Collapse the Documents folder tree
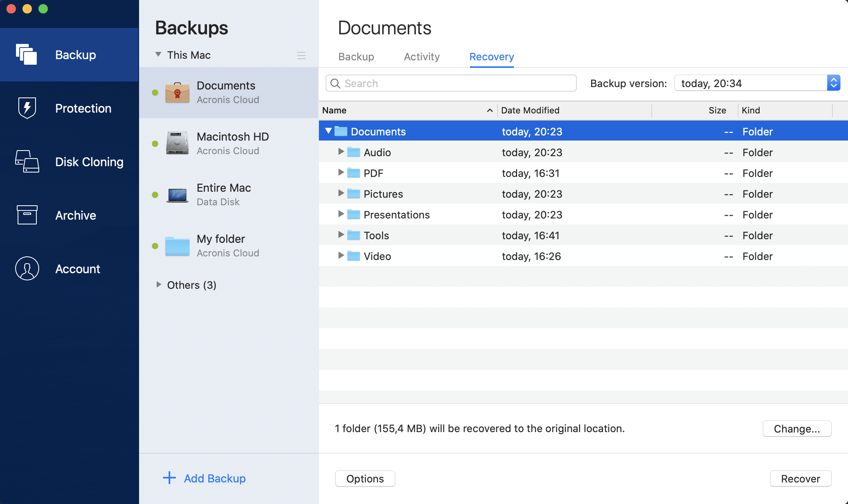 (x=328, y=131)
